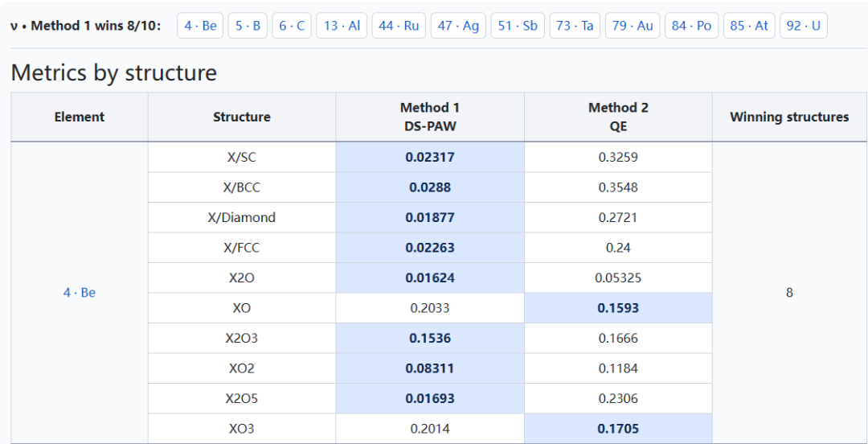The width and height of the screenshot is (868, 444).
Task: Click the highlighted QE value 0.1705
Action: [618, 429]
